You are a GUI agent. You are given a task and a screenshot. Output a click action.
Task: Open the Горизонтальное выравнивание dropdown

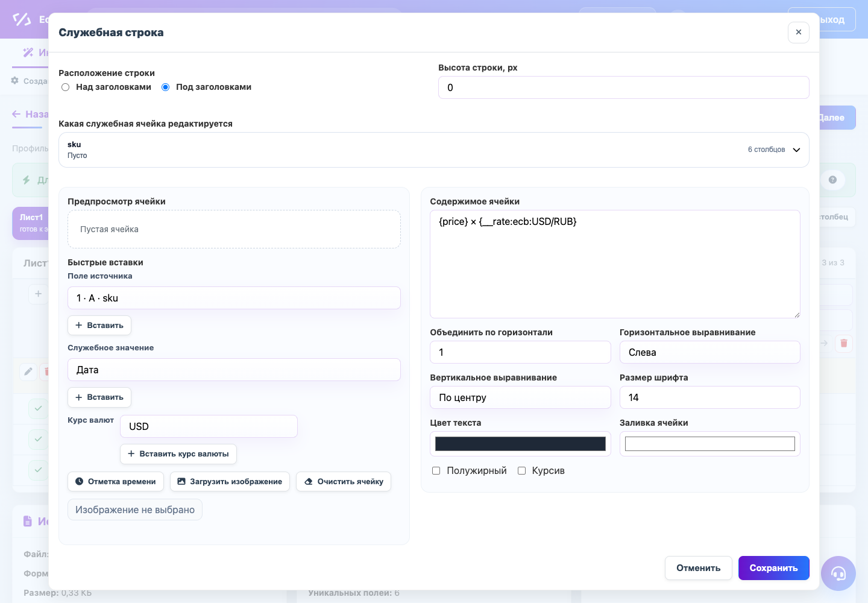710,352
